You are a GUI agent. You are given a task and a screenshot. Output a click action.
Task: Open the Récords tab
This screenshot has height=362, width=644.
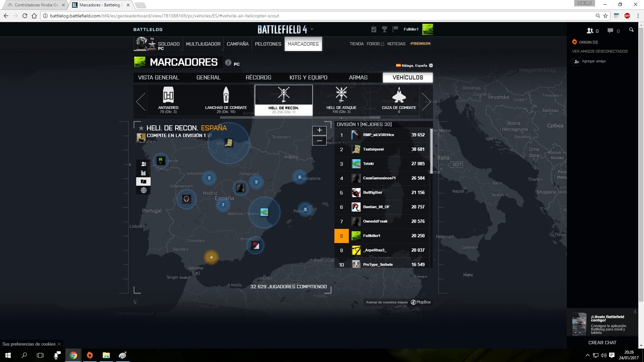[258, 77]
